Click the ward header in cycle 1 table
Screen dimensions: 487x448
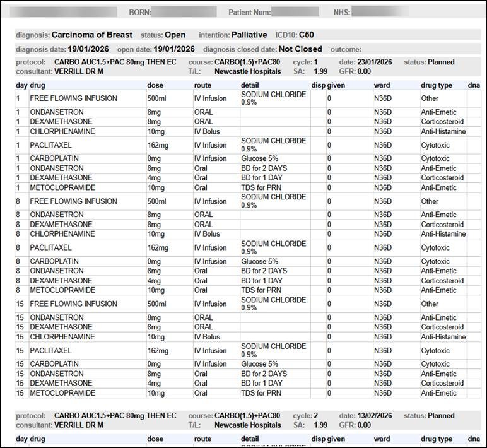pyautogui.click(x=382, y=85)
